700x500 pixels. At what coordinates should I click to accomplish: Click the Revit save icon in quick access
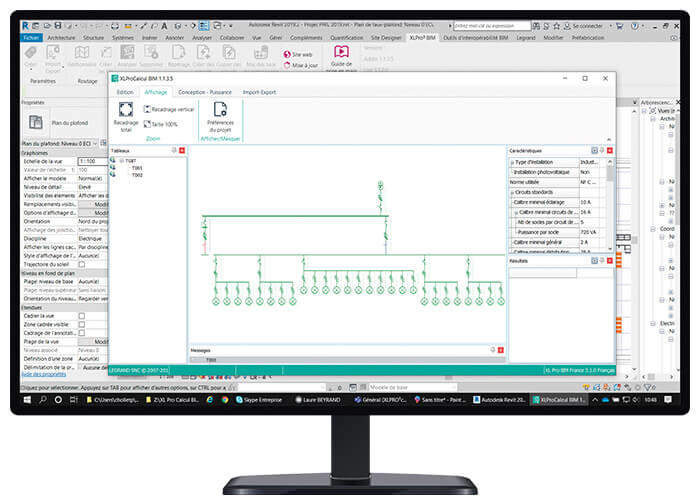[58, 26]
